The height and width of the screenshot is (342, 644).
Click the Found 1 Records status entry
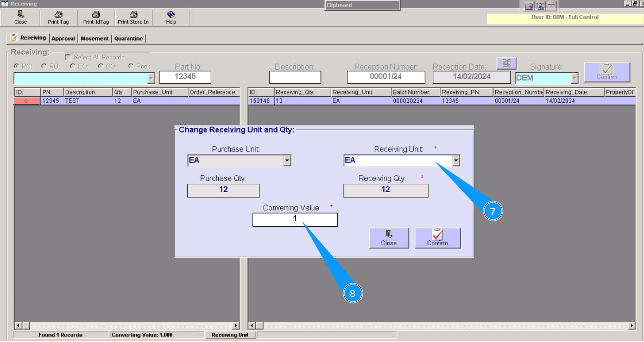[x=61, y=335]
